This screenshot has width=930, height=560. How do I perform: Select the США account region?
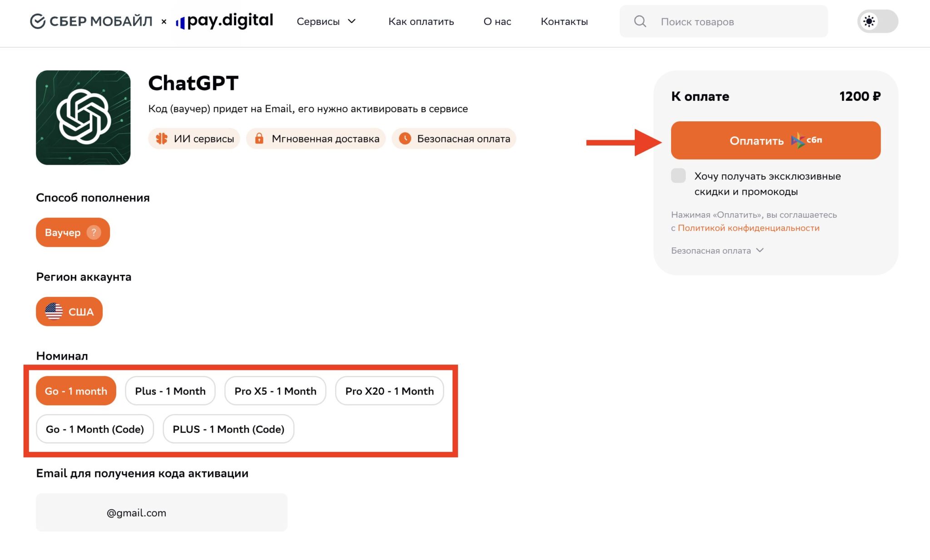69,311
